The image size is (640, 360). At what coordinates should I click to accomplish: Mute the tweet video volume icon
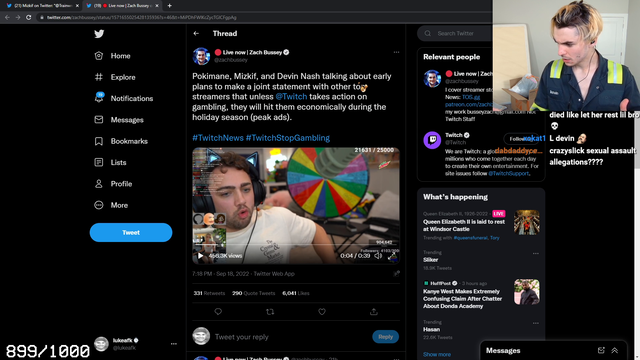(x=378, y=256)
